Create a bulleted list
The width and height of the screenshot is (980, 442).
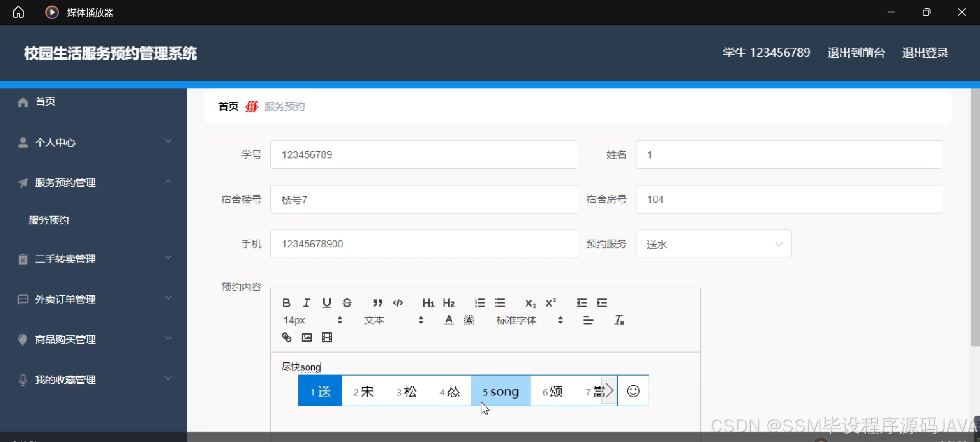point(500,303)
